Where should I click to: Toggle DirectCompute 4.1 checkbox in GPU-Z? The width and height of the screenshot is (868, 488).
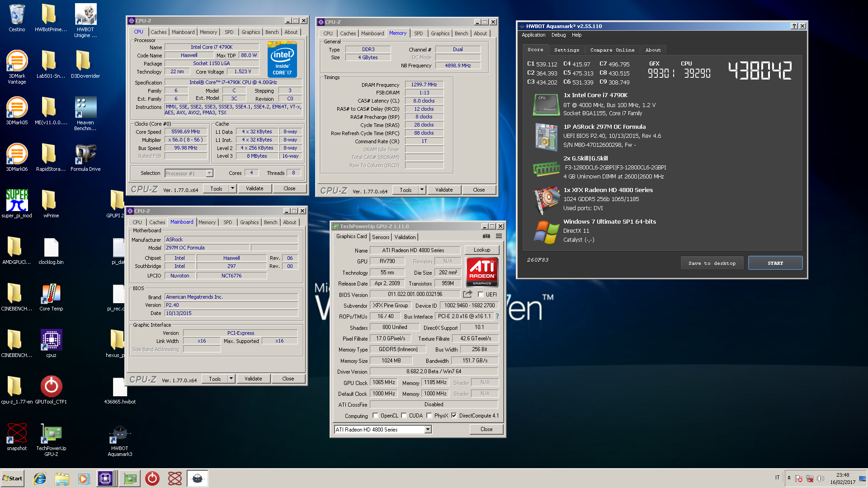pyautogui.click(x=454, y=416)
